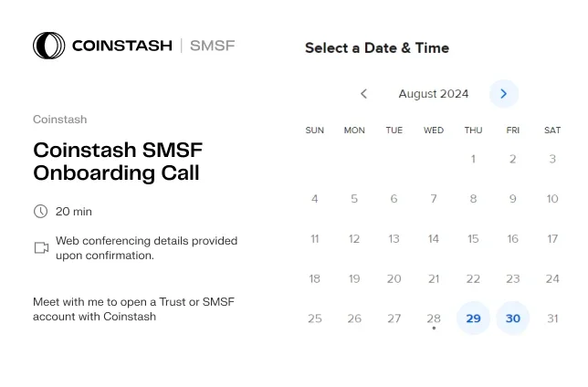Click the date August 15
The height and width of the screenshot is (387, 588).
click(x=473, y=239)
